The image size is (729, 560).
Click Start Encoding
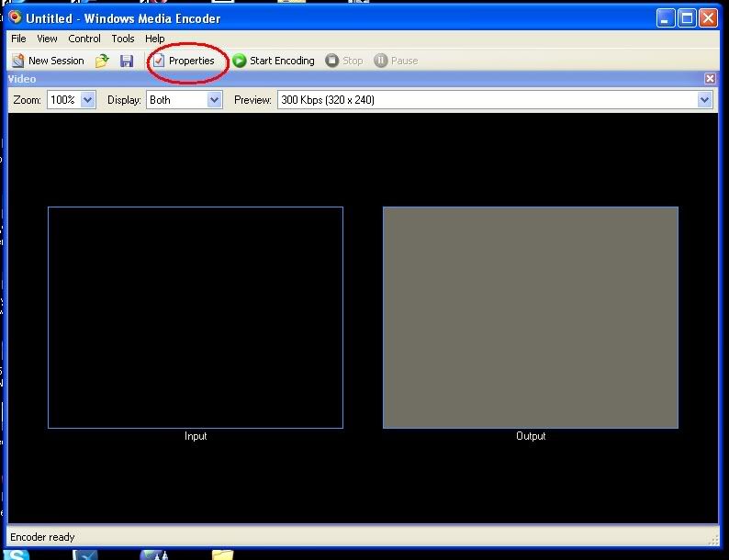(x=274, y=61)
